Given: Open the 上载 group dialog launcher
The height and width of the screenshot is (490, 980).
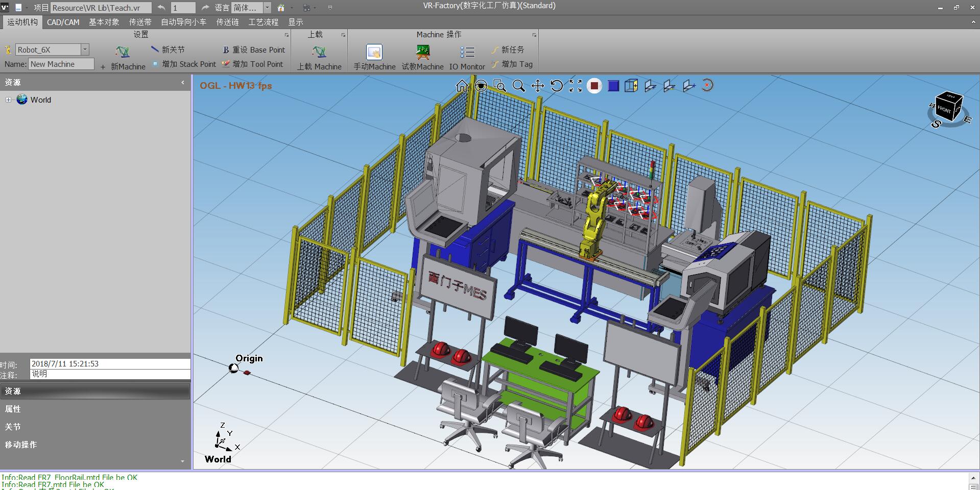Looking at the screenshot, I should 343,35.
